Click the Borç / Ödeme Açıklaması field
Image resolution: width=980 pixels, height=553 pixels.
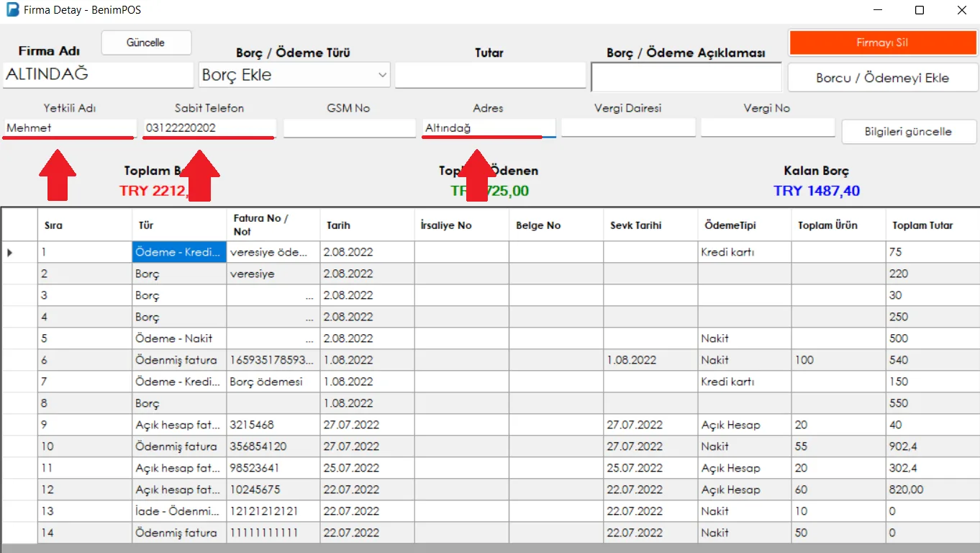(x=686, y=76)
